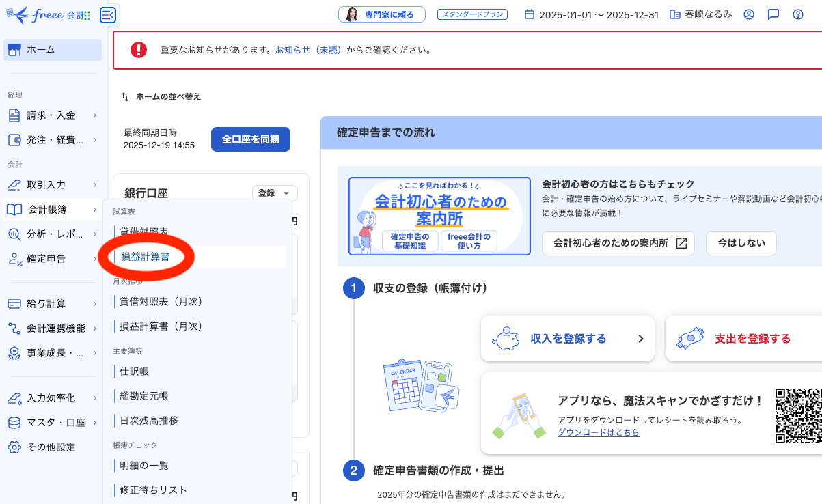Screen dimensions: 822x504
Task: Select the マスタ・口座 sidebar icon
Action: pos(14,422)
